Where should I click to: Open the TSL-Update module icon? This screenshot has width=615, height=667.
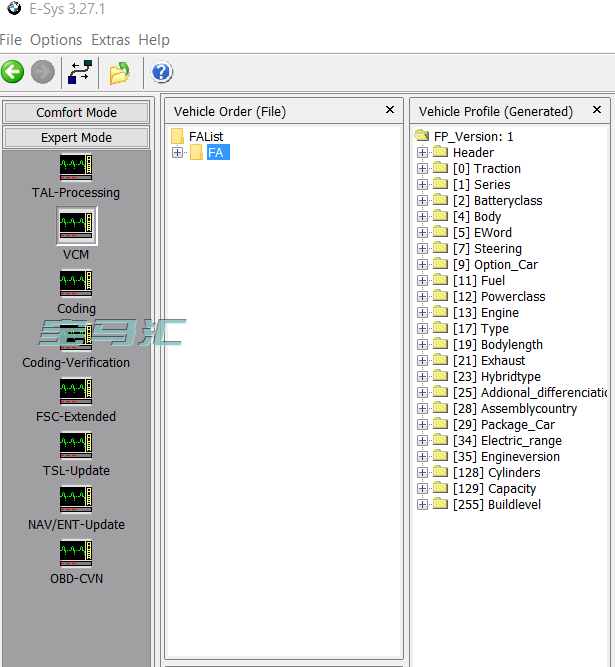tap(76, 445)
